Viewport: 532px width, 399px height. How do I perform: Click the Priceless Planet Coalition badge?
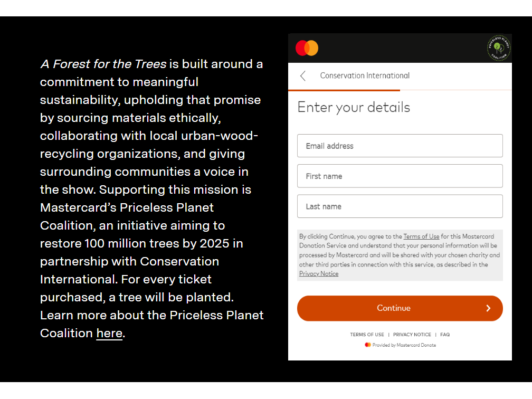click(x=498, y=49)
